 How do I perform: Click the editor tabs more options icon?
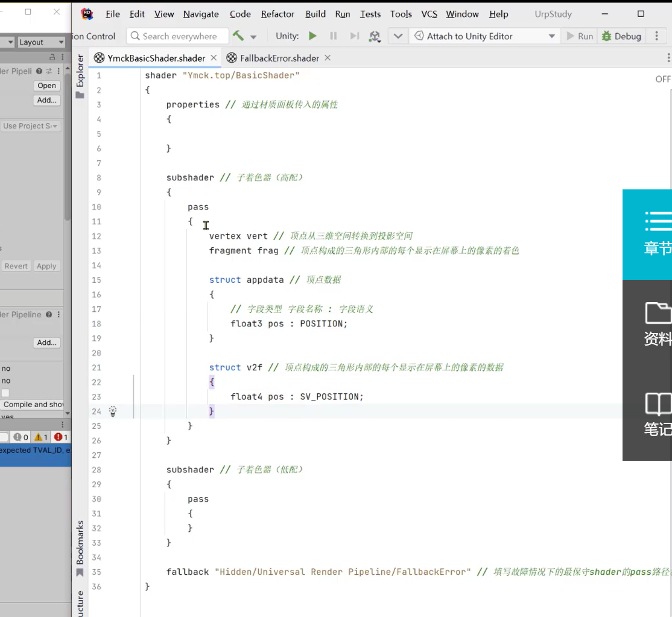coord(668,58)
